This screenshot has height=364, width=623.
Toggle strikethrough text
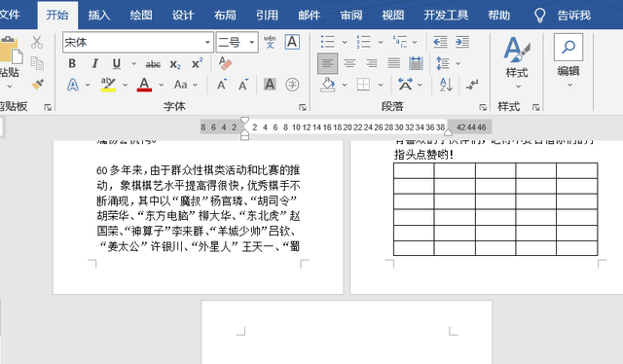tap(153, 64)
